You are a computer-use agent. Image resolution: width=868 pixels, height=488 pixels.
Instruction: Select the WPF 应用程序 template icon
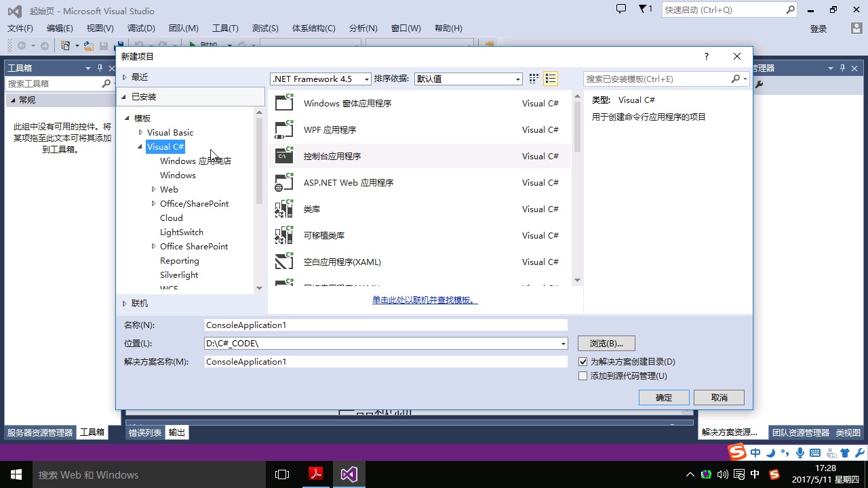pos(284,129)
